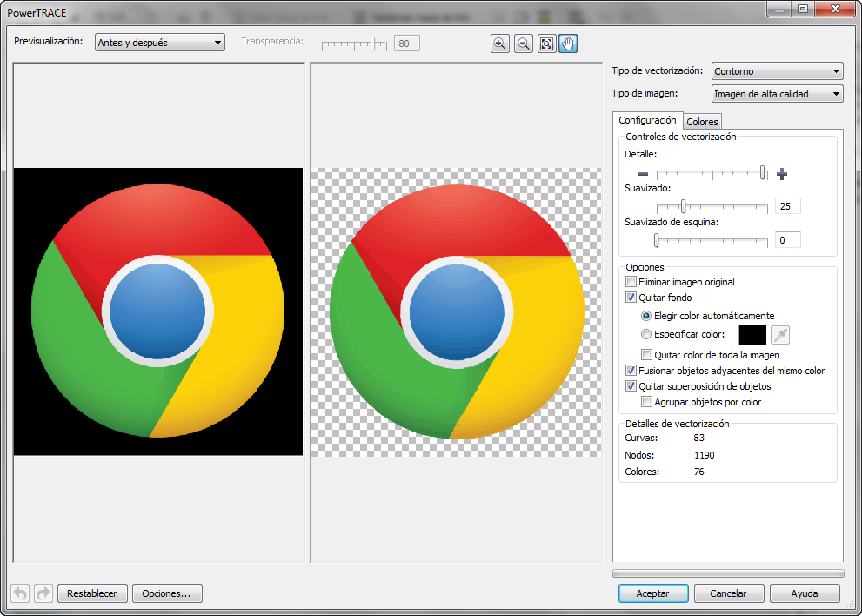Select the Especificar color radio button
Screen dimensions: 862x616
tap(645, 334)
